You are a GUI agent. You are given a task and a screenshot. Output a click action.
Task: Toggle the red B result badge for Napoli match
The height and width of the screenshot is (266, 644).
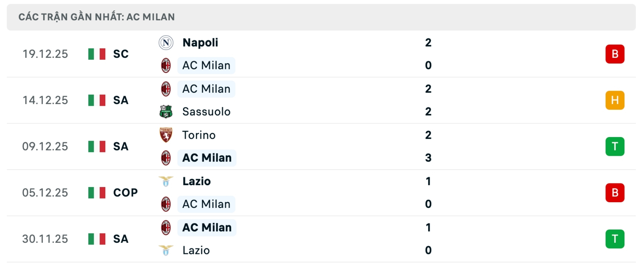(x=615, y=54)
